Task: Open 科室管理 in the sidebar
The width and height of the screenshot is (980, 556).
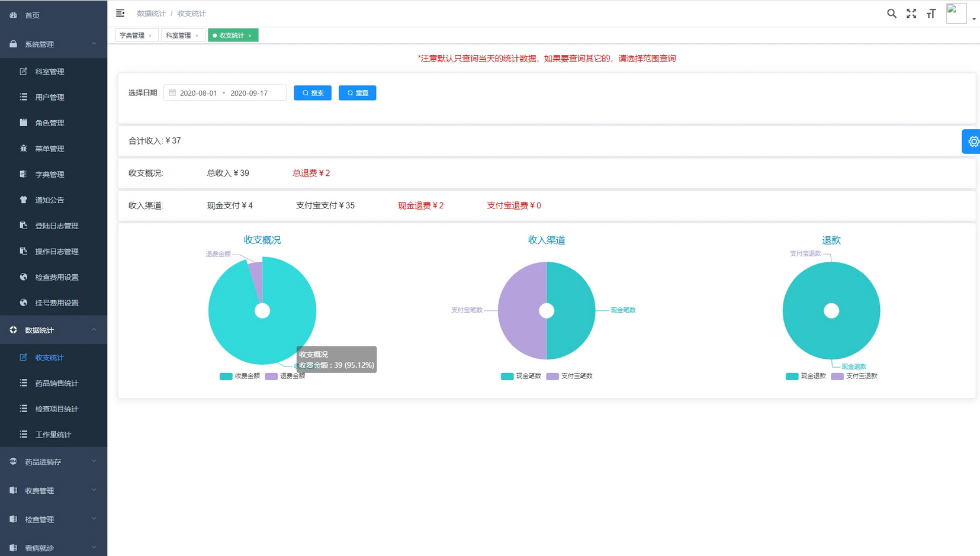Action: 54,72
